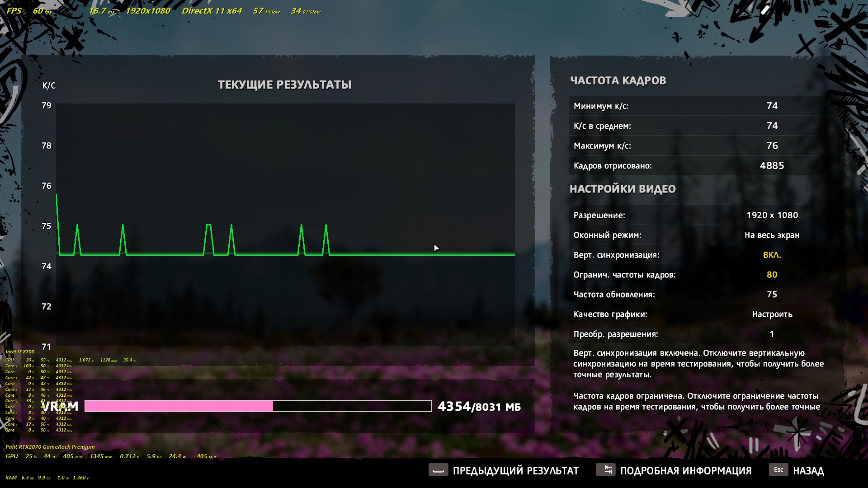The image size is (868, 488).
Task: Select Оконный режим На весь экран value
Action: (x=772, y=235)
